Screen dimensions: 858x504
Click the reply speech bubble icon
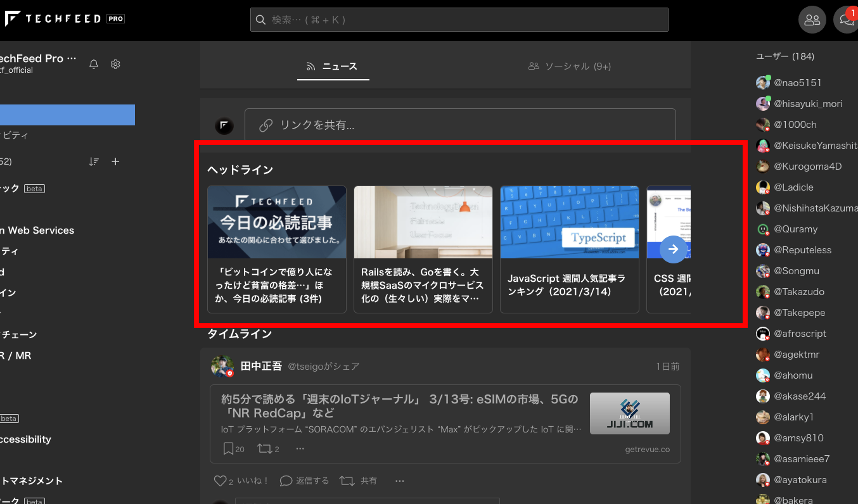[286, 481]
